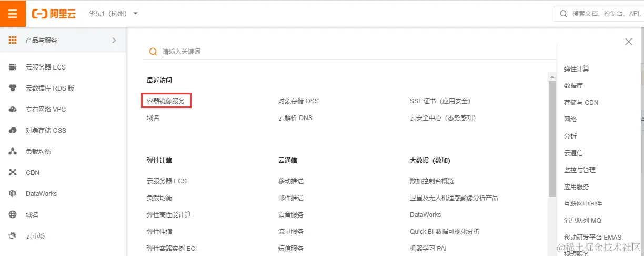The height and width of the screenshot is (256, 644).
Task: Open 机器学习 PAI link
Action: pyautogui.click(x=428, y=248)
